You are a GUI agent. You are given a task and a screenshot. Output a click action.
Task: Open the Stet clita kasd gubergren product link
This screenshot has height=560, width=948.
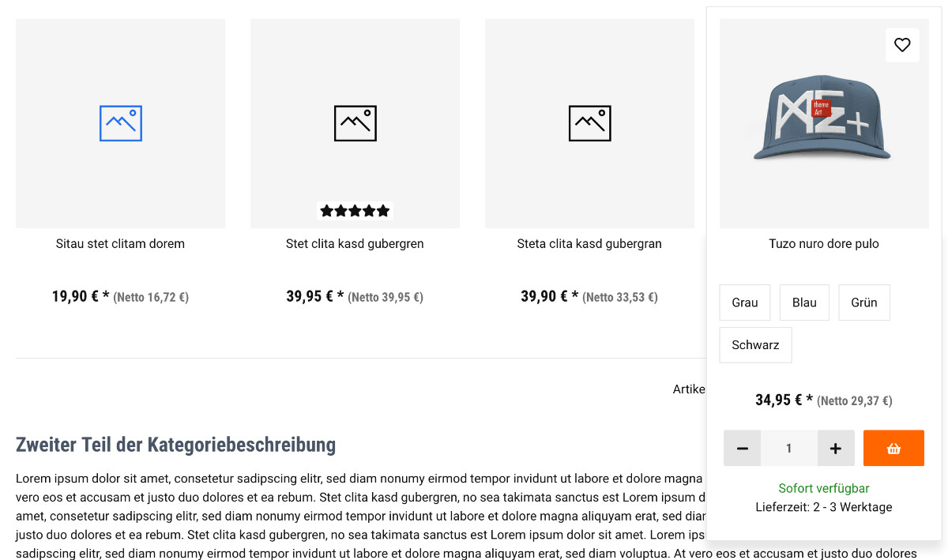point(355,243)
